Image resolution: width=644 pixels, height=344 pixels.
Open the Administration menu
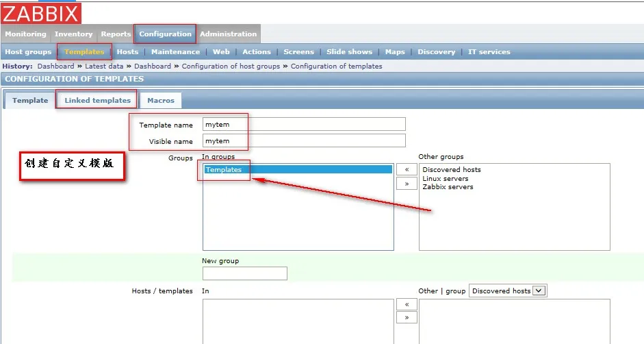(229, 34)
